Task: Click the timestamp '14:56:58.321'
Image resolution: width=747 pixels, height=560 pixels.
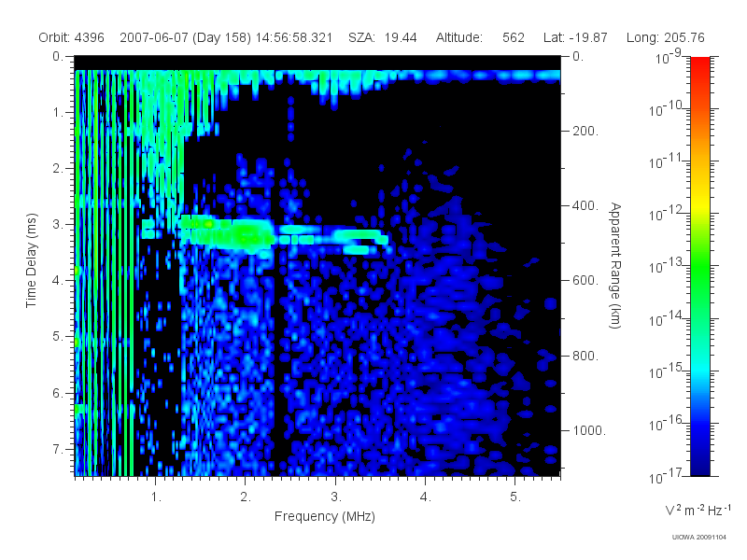Action: click(294, 37)
